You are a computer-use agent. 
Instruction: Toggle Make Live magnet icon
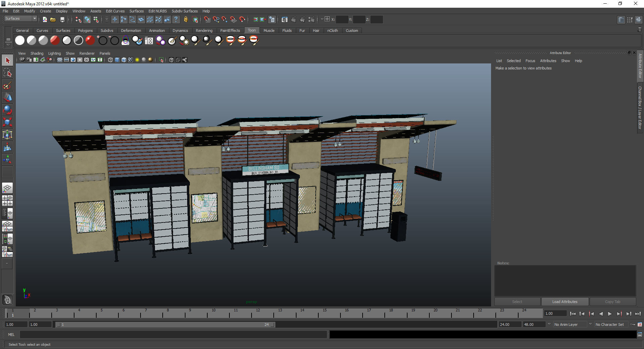[242, 19]
